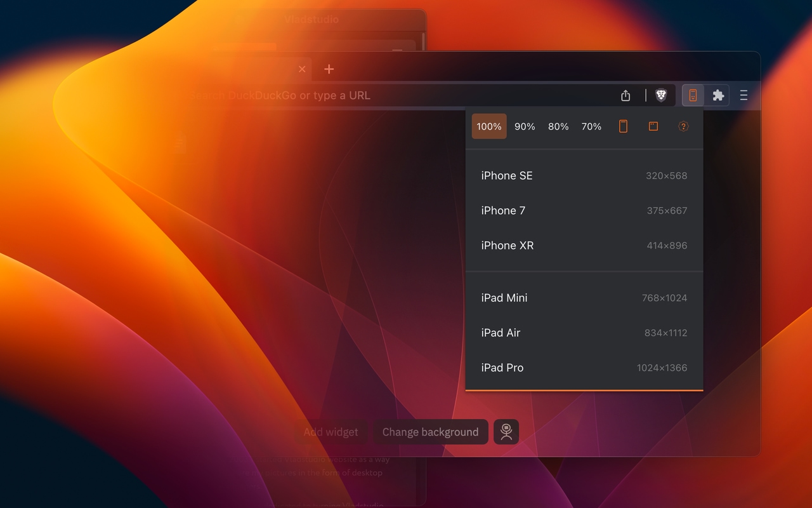
Task: Select iPad Pro 1024×1366 preset
Action: pos(584,368)
